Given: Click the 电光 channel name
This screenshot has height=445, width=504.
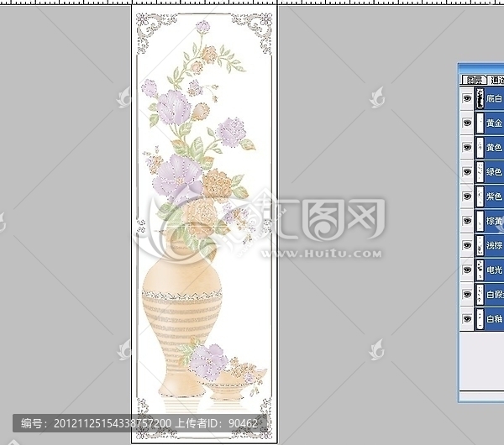Looking at the screenshot, I should [494, 270].
